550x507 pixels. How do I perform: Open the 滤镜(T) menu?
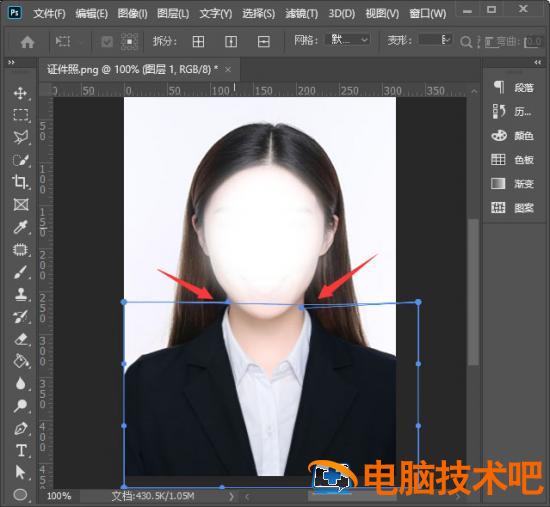point(302,14)
